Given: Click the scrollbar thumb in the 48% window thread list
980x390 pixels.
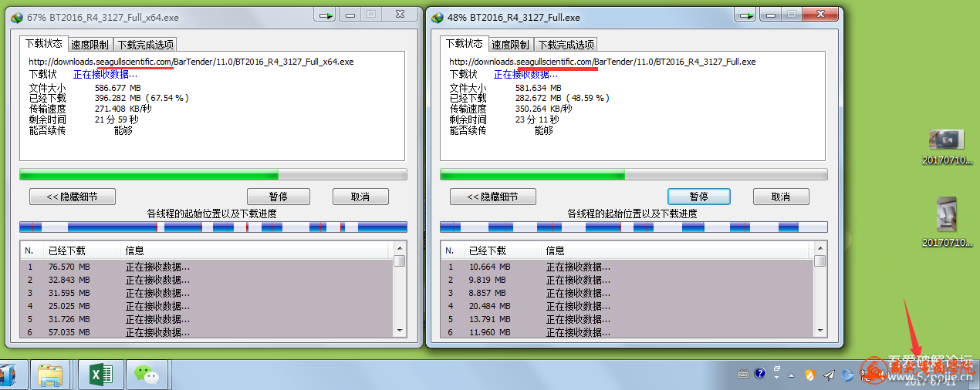Looking at the screenshot, I should coord(819,261).
